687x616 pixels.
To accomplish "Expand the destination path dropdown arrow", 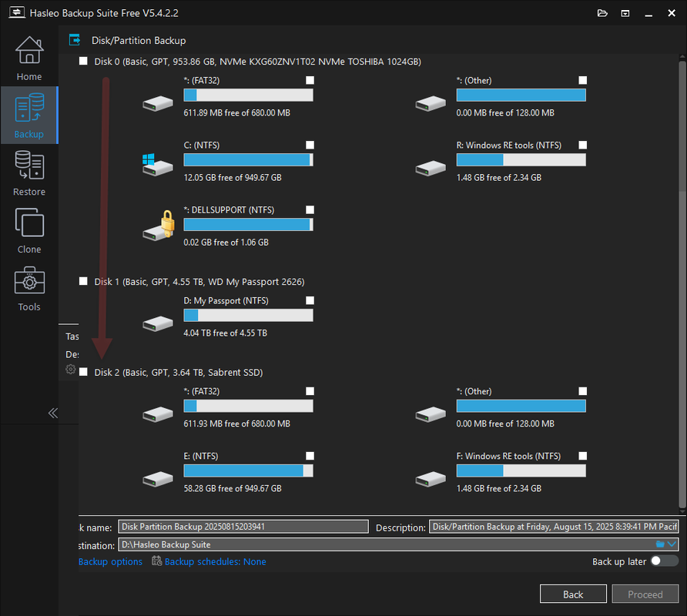I will (x=672, y=544).
